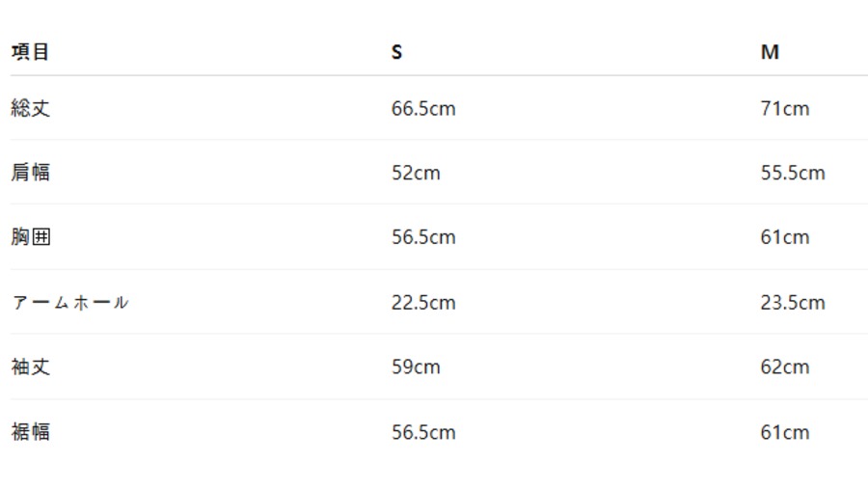Select the 裾幅 row label

coord(30,432)
